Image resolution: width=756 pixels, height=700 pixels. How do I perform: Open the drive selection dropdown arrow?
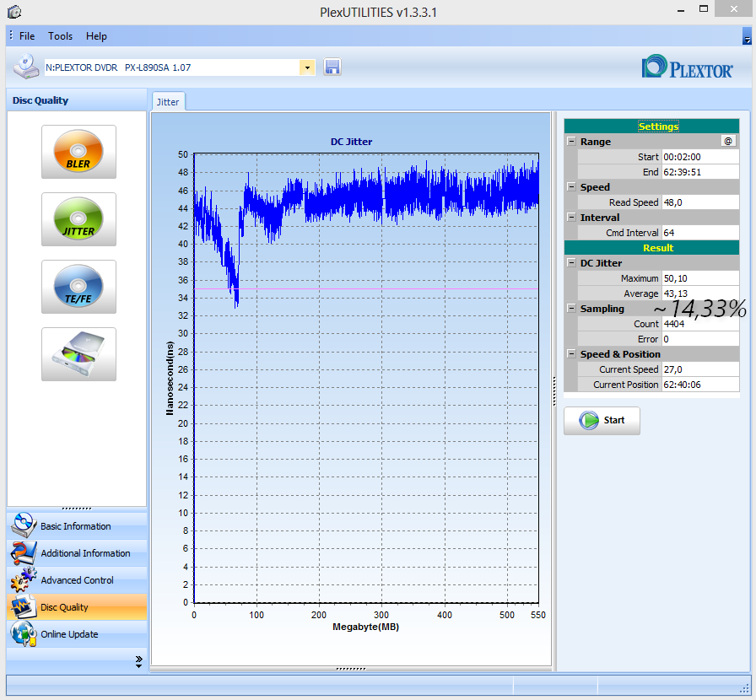[x=307, y=67]
